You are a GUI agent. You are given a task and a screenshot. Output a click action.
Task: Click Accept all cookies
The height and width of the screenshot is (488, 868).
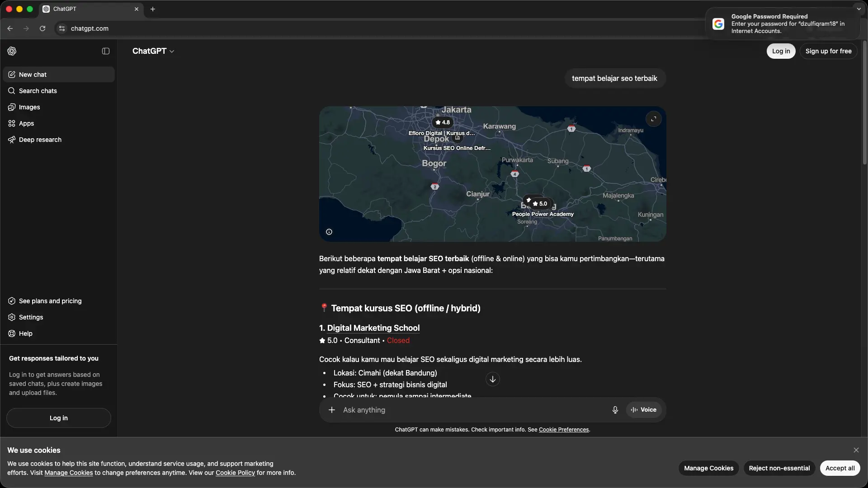pos(840,468)
